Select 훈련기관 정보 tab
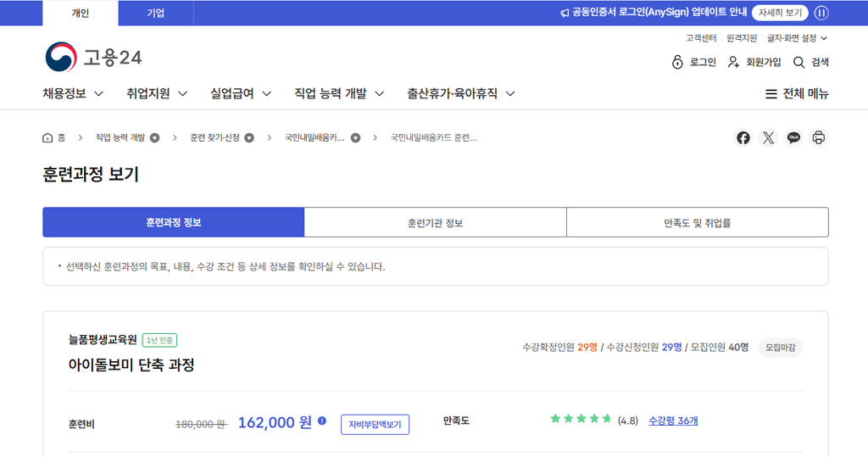Viewport: 868px width, 457px height. (x=435, y=222)
